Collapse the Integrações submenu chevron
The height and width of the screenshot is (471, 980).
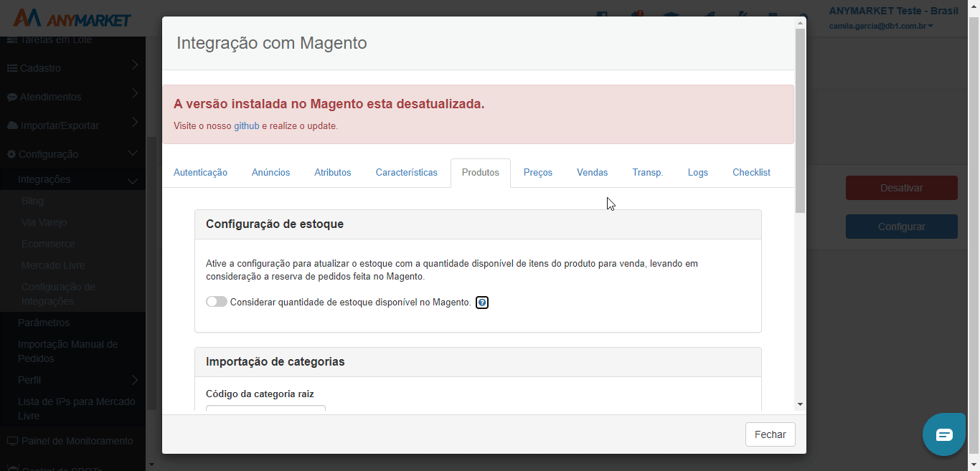click(133, 181)
